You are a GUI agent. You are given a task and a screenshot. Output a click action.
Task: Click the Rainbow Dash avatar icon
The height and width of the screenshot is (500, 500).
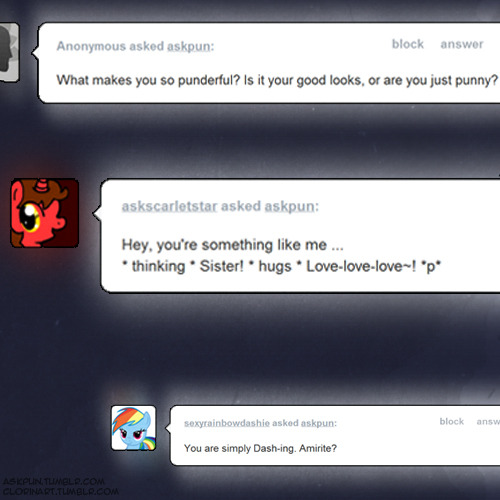(x=133, y=428)
